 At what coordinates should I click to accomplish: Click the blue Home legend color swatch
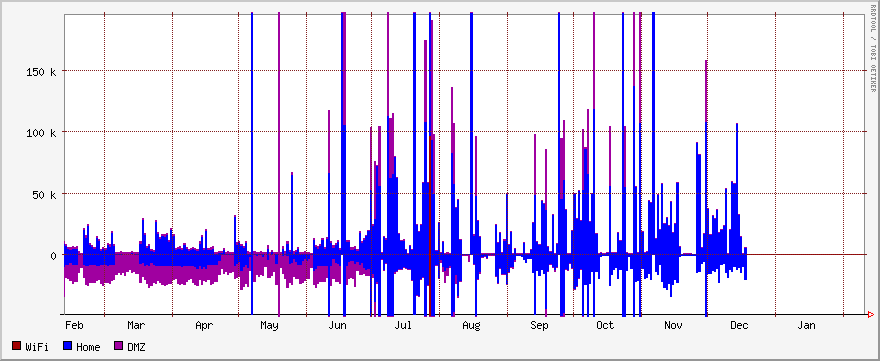(67, 347)
